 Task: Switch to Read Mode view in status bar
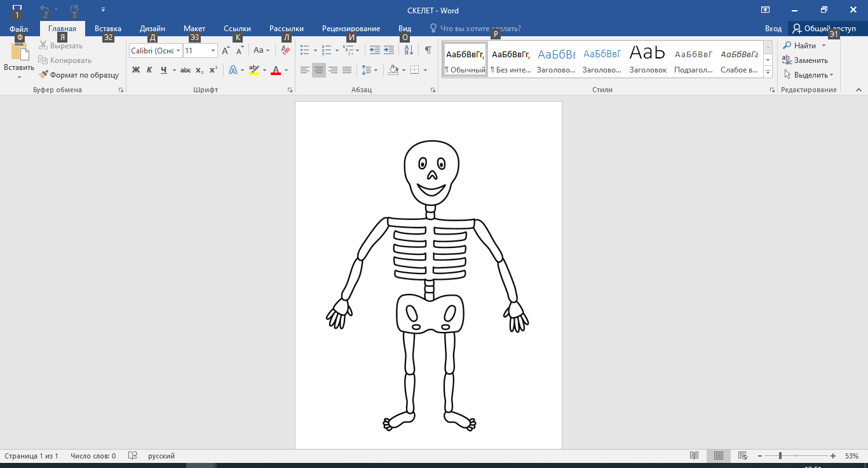(695, 456)
